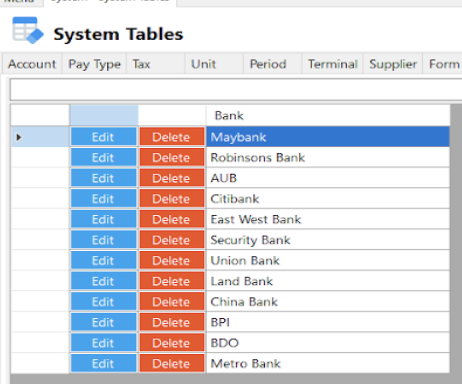Edit the East West Bank entry
Viewport: 462px width, 384px height.
(104, 219)
